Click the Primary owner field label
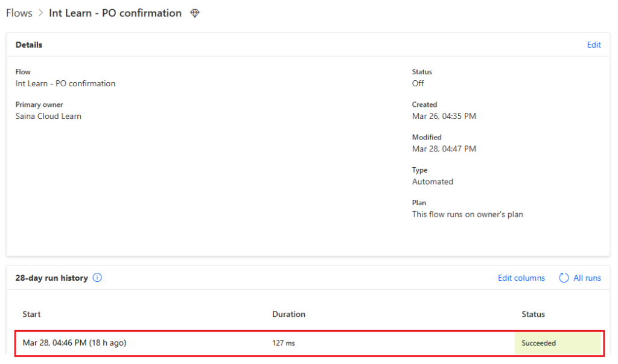Image resolution: width=618 pixels, height=364 pixels. pyautogui.click(x=39, y=104)
